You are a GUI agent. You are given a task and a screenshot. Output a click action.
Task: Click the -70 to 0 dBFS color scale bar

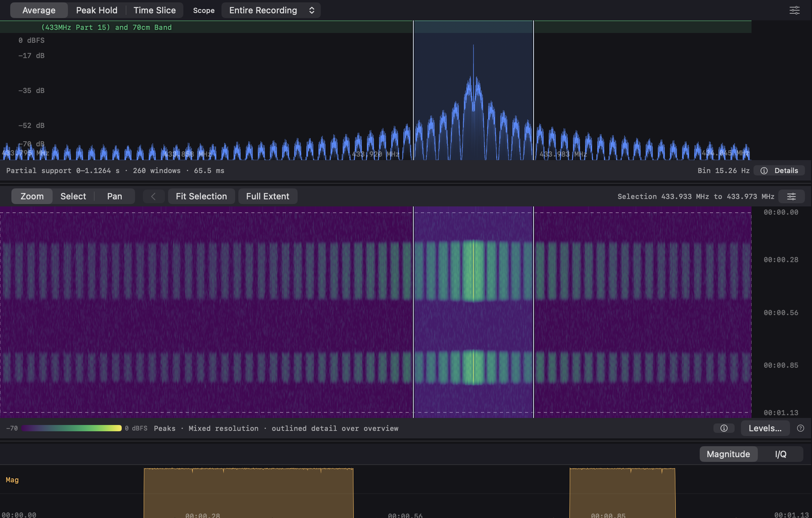[x=71, y=428]
